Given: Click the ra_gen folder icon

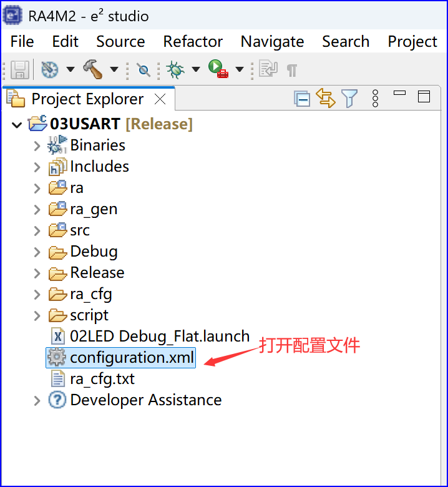Looking at the screenshot, I should click(58, 209).
